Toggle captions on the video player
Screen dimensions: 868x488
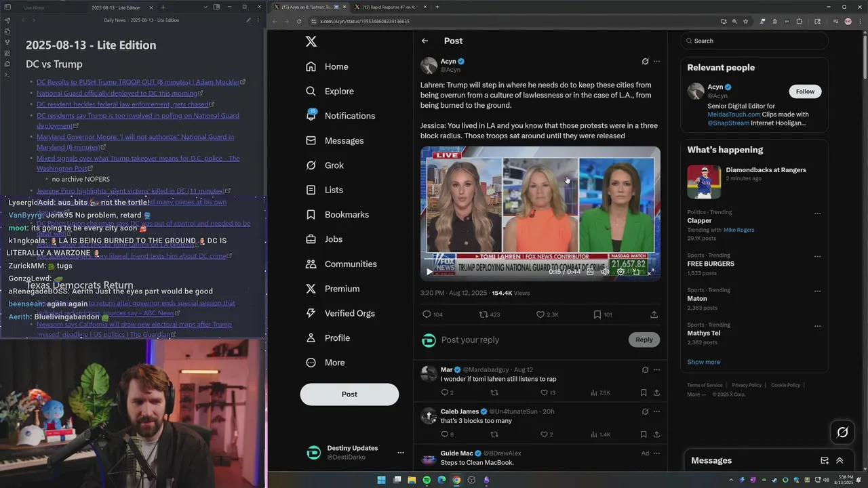click(590, 272)
